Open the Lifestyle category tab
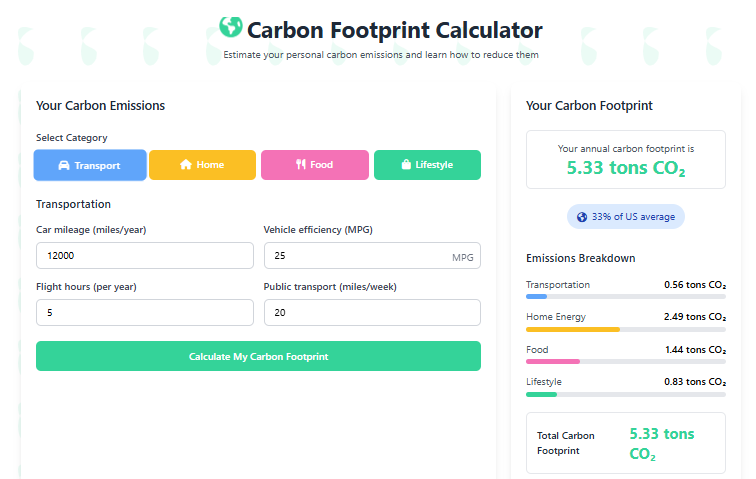Viewport: 756px width, 479px height. (427, 165)
